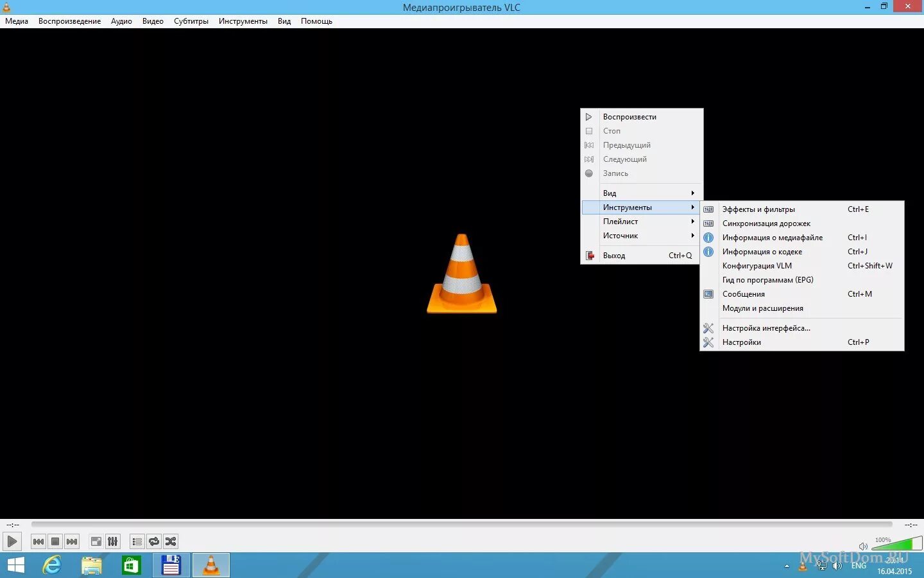Viewport: 924px width, 578px height.
Task: Expand Вид submenu in context menu
Action: [x=642, y=193]
